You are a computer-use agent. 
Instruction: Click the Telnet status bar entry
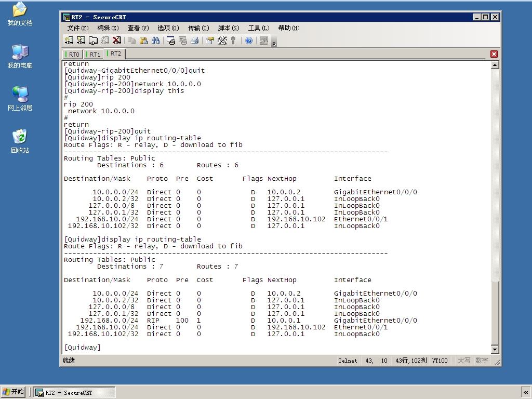click(x=348, y=361)
